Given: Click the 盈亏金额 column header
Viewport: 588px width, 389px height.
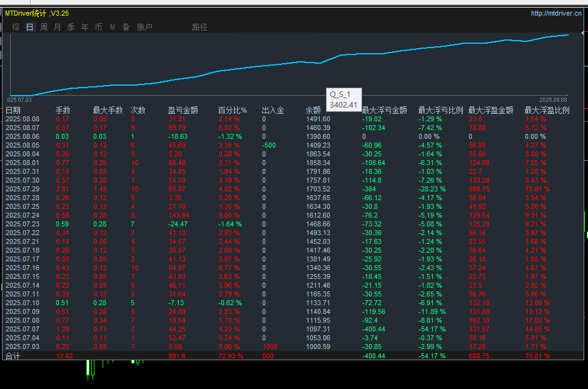Looking at the screenshot, I should click(x=183, y=110).
